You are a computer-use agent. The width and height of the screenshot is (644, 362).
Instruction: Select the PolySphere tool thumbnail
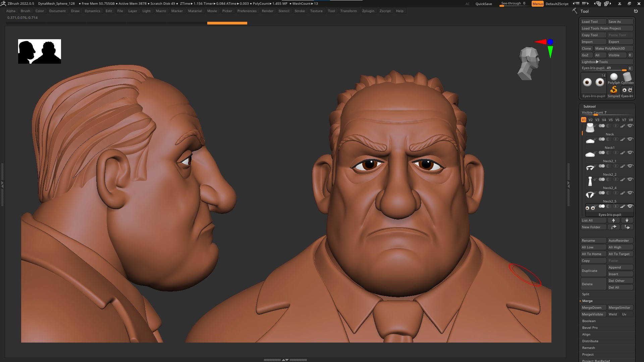614,78
